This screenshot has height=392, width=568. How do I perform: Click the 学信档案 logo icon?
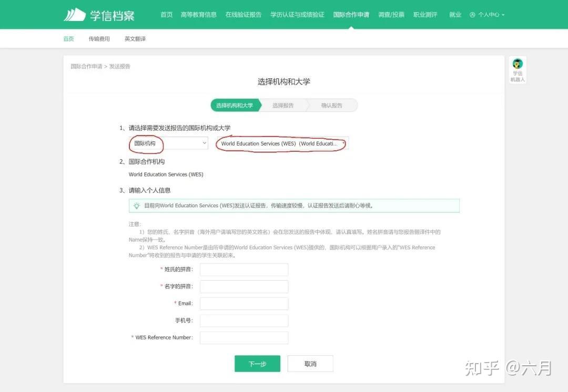pos(75,14)
